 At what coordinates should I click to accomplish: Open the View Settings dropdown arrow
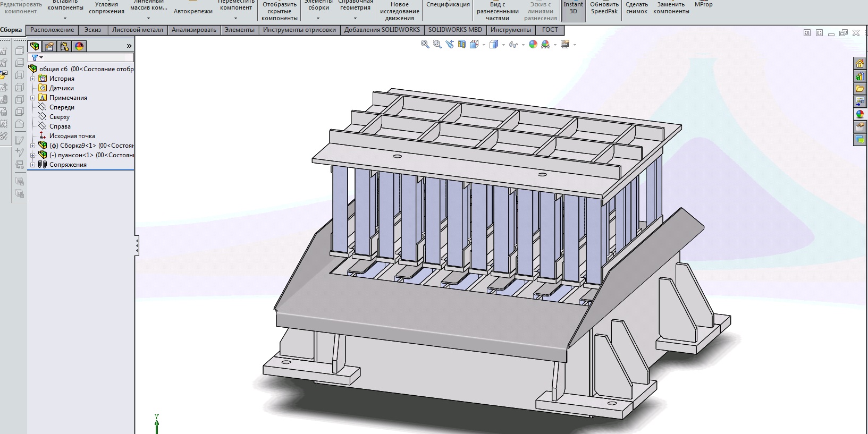[575, 45]
